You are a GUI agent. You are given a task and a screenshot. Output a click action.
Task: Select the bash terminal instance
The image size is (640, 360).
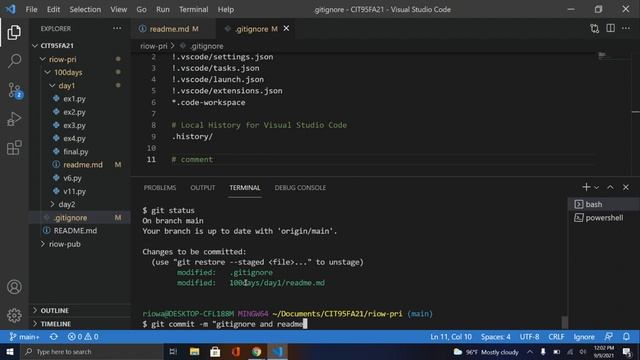[604, 204]
